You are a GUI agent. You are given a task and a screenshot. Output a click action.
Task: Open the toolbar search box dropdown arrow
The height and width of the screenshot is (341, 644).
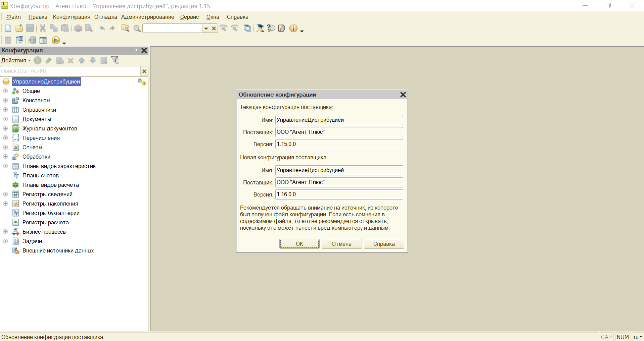click(x=206, y=29)
